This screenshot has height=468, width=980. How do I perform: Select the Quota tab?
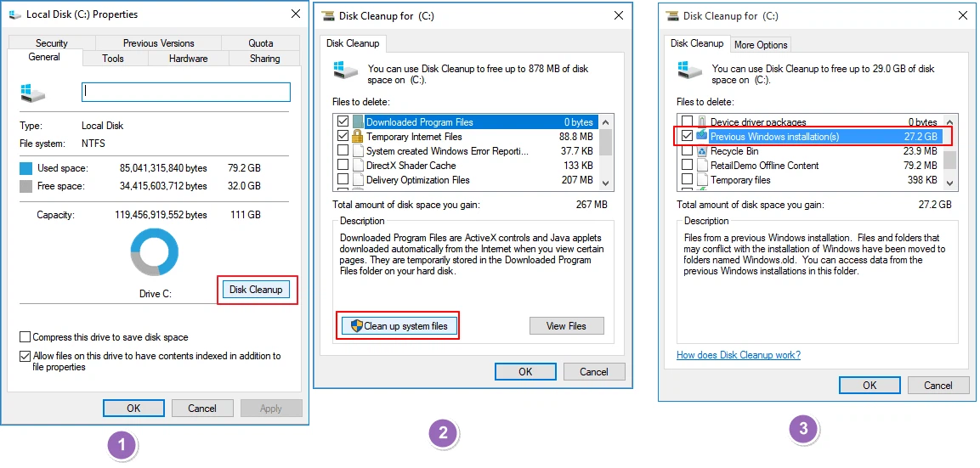pos(261,43)
